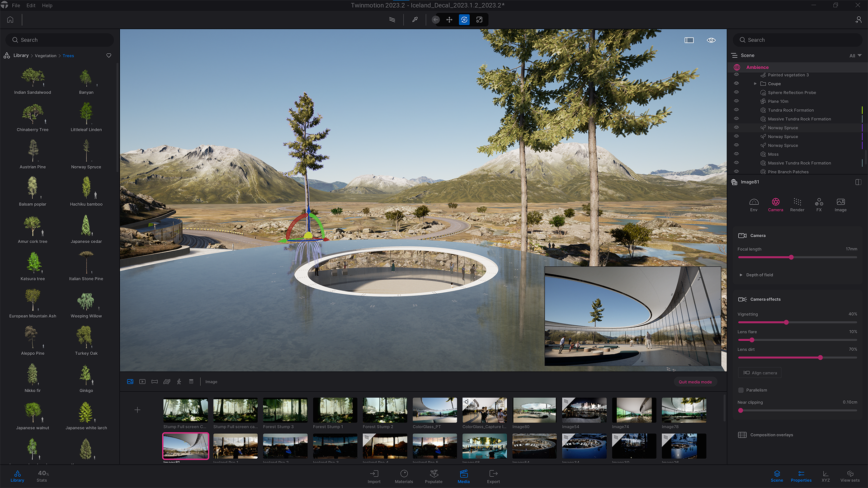This screenshot has height=488, width=868.
Task: Select the move translate tool icon
Action: click(449, 19)
